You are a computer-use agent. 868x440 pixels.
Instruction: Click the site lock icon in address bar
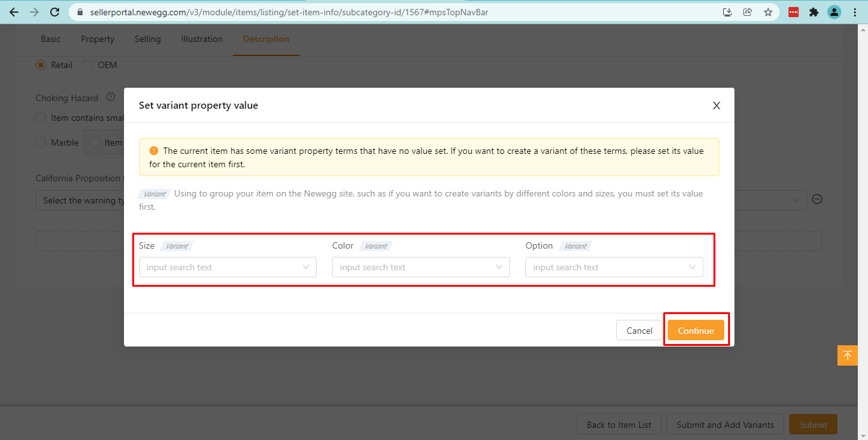[79, 12]
